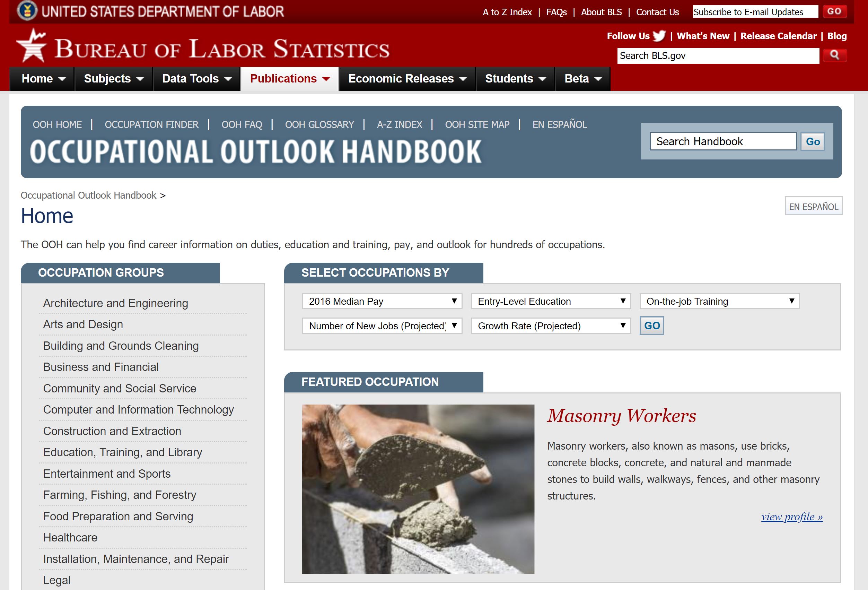Open Computer and Information Technology group
868x590 pixels.
(138, 409)
